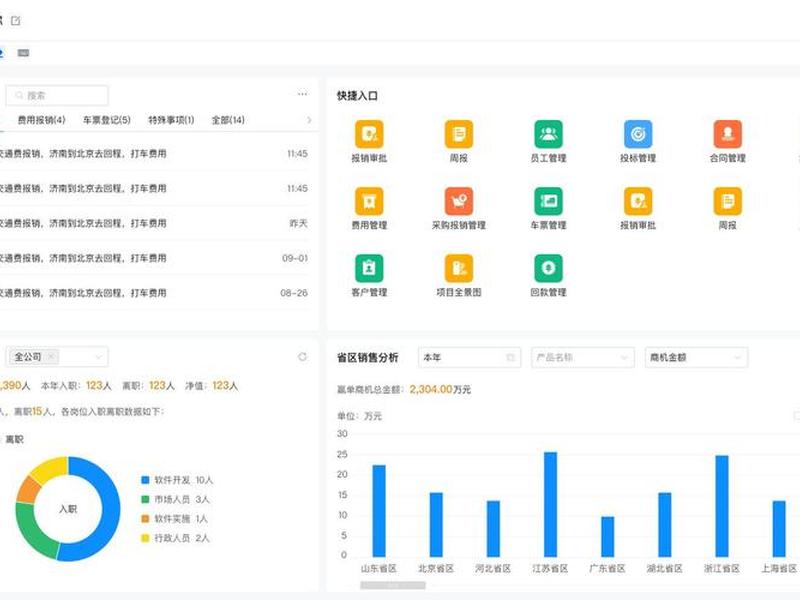Click the 2,304.00 total amount value
This screenshot has width=800, height=600.
(431, 389)
